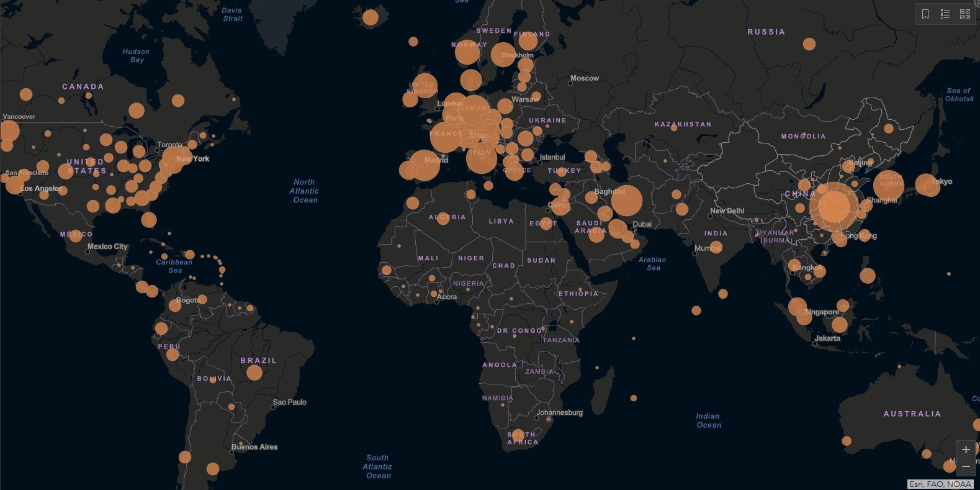Select the big orange circle over Madrid
This screenshot has height=490, width=980.
425,166
